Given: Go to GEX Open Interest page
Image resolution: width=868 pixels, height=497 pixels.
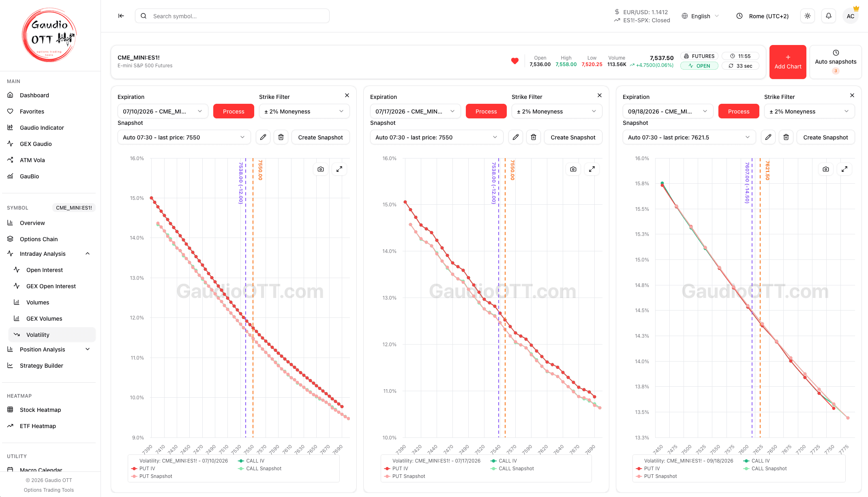Looking at the screenshot, I should (x=52, y=286).
